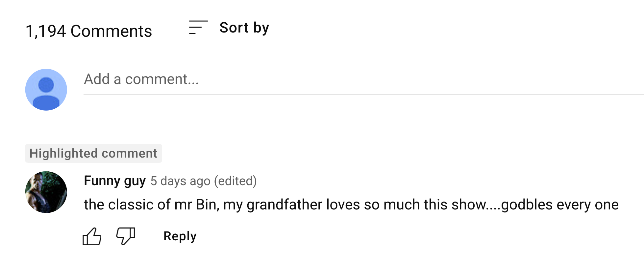
Task: Dislike the Funny guy comment
Action: click(x=126, y=236)
